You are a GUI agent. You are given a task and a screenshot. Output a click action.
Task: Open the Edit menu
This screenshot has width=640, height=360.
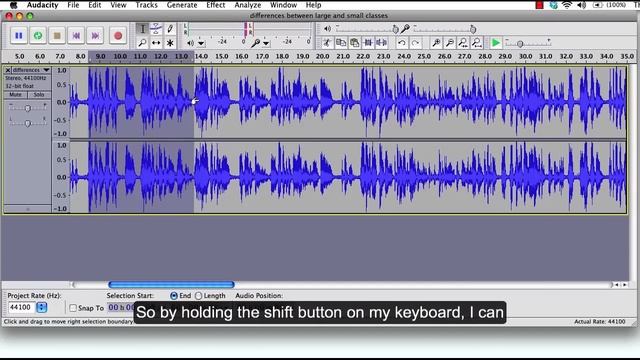94,5
